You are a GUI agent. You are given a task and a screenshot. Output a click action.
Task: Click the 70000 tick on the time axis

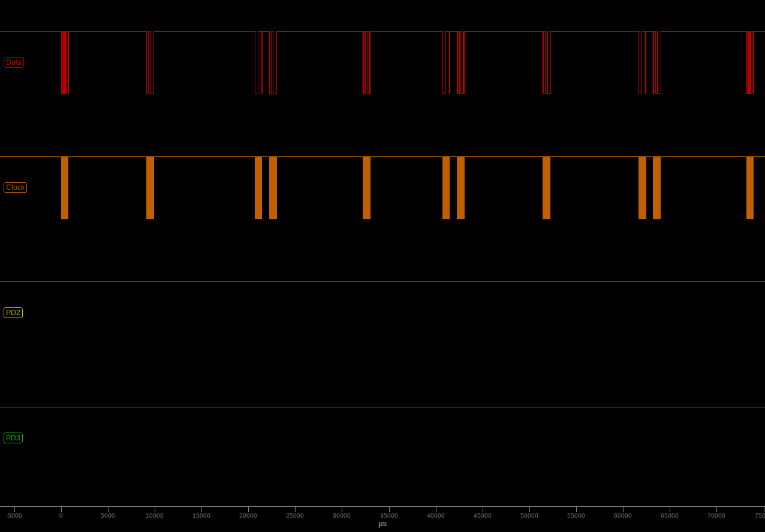pos(716,515)
